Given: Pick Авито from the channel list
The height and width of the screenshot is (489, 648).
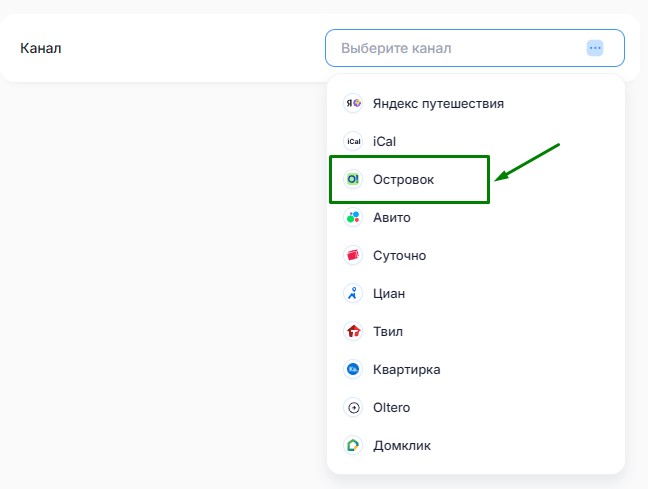Looking at the screenshot, I should click(392, 217).
